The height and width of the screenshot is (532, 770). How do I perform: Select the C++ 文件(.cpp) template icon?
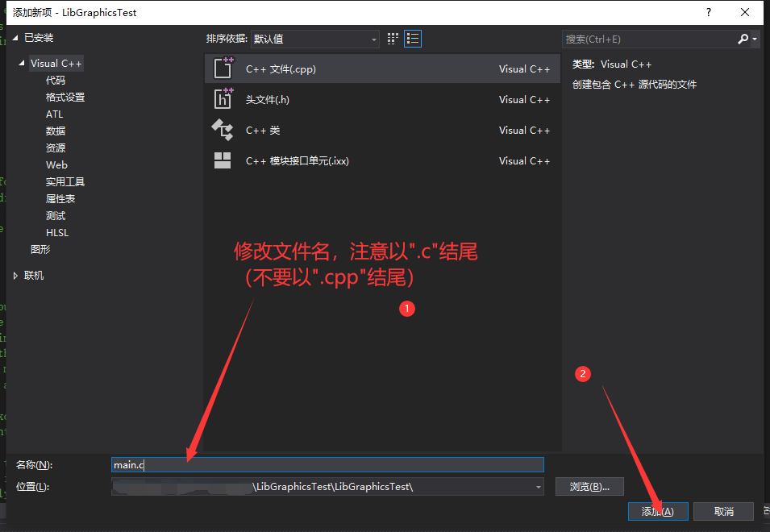coord(223,69)
